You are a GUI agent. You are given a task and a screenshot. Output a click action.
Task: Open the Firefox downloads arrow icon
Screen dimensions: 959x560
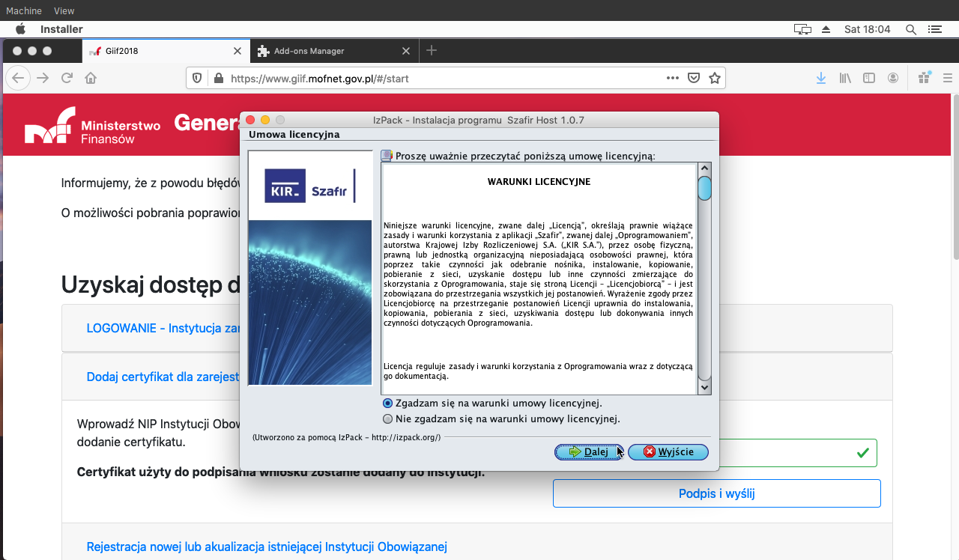[x=821, y=78]
